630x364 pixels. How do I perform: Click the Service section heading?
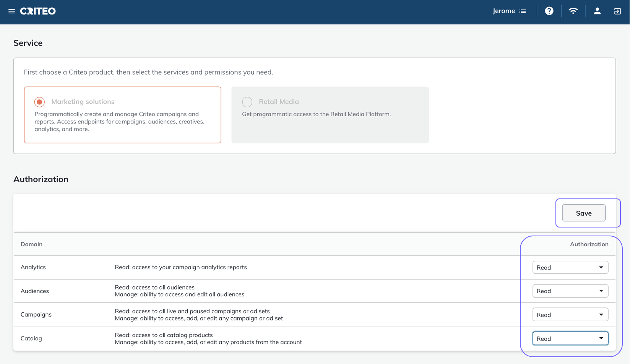(28, 43)
